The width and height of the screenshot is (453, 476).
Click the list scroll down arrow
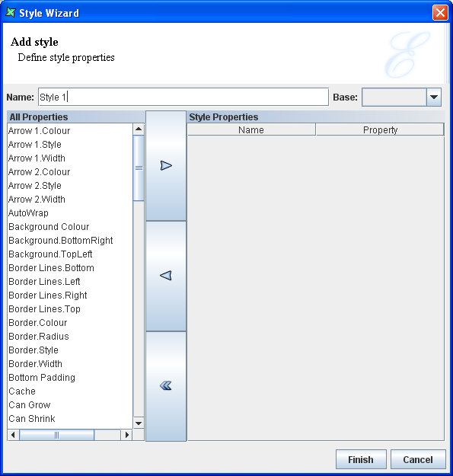[x=139, y=423]
